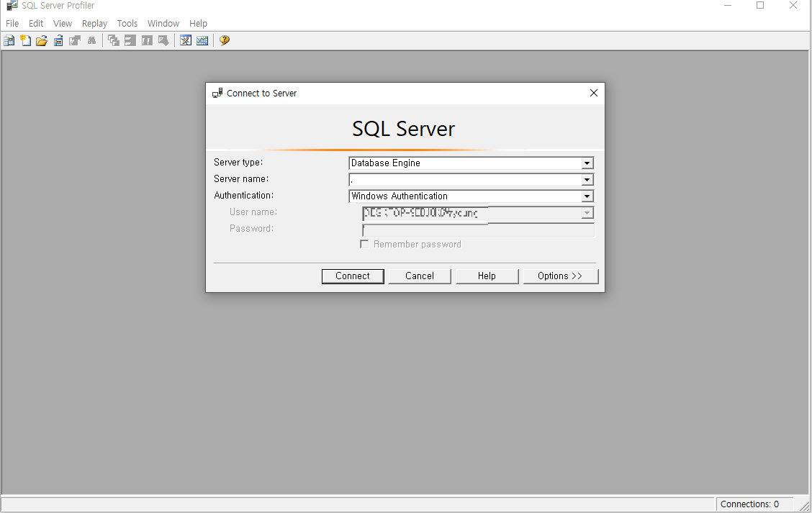Click the yellow Help question-mark icon
This screenshot has height=513, width=812.
[224, 40]
